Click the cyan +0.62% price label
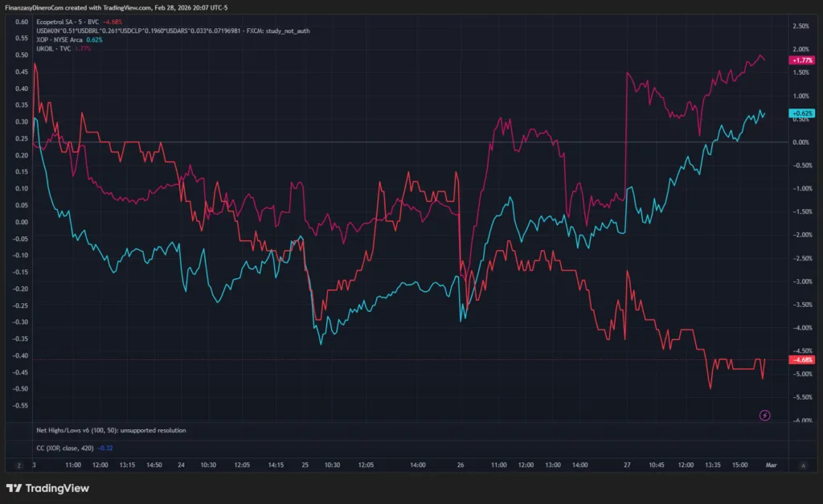 pos(801,113)
